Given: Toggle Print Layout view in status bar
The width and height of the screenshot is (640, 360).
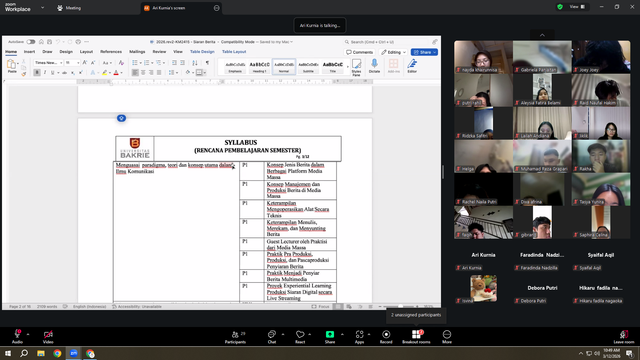Looking at the screenshot, I should pos(338,307).
